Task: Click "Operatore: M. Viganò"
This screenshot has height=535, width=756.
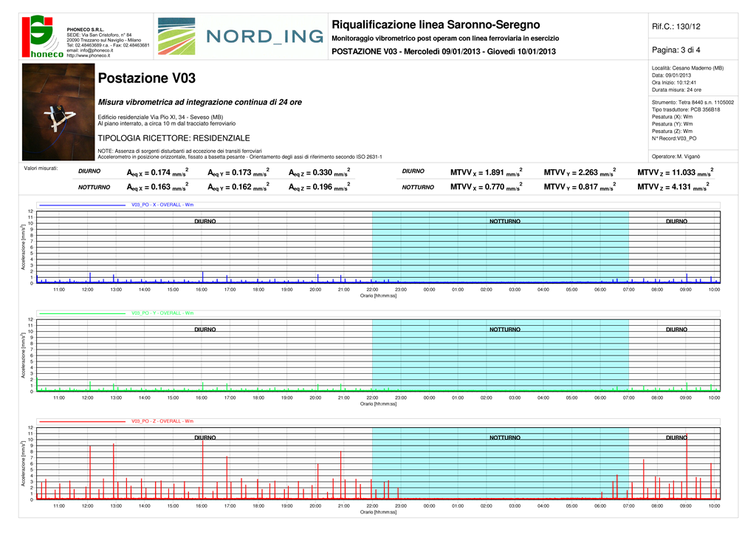Action: (676, 157)
